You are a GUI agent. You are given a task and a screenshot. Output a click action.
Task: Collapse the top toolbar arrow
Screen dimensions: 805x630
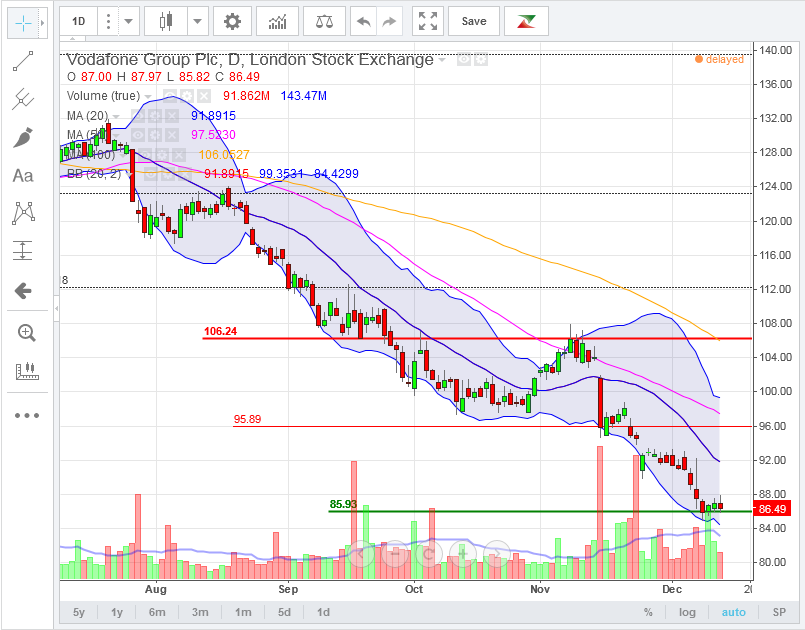click(x=73, y=39)
